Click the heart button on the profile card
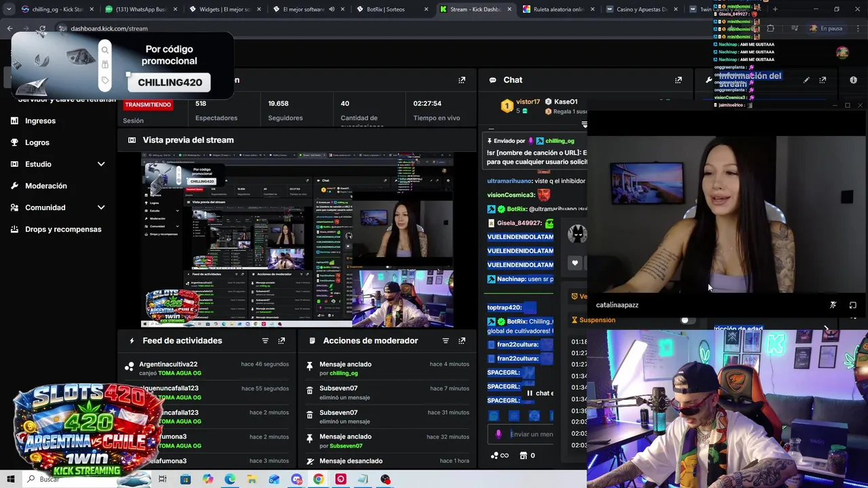Viewport: 868px width, 488px height. click(575, 263)
